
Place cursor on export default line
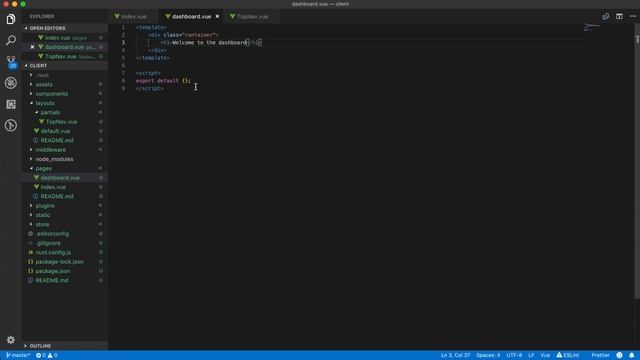click(x=163, y=81)
